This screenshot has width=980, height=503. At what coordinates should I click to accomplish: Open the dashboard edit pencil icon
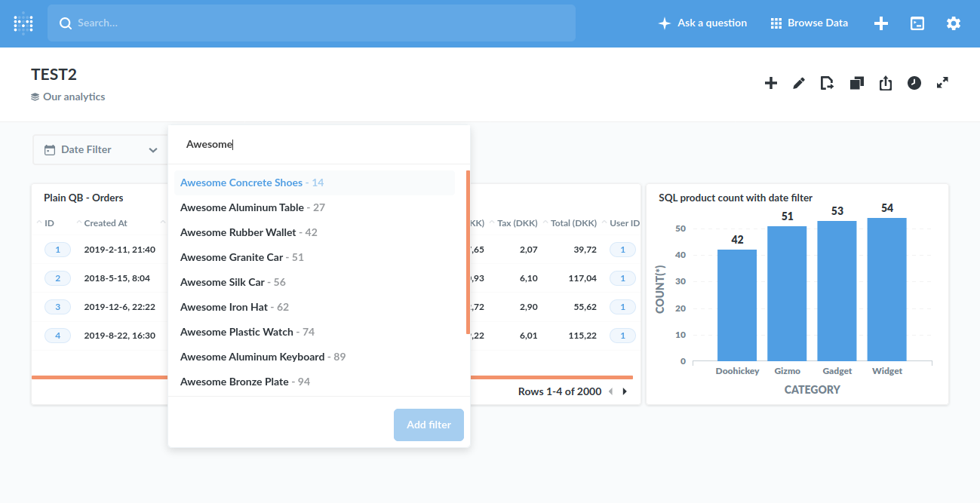[798, 83]
